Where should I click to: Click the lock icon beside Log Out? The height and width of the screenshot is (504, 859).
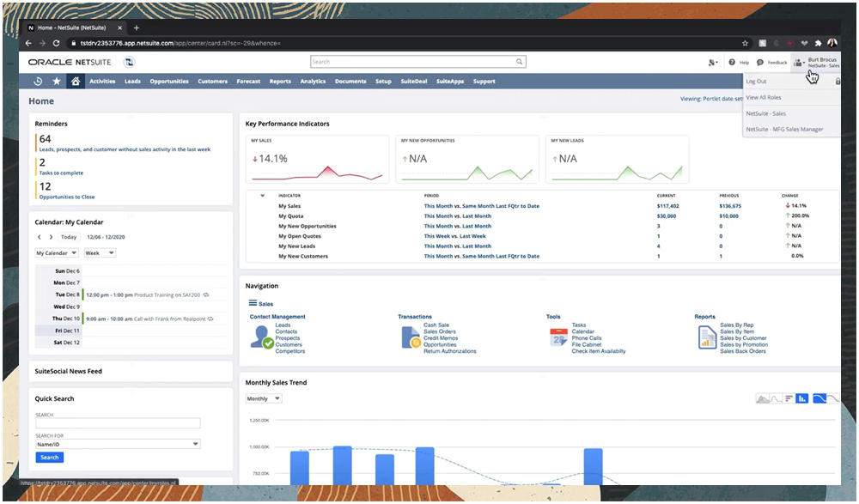point(838,81)
